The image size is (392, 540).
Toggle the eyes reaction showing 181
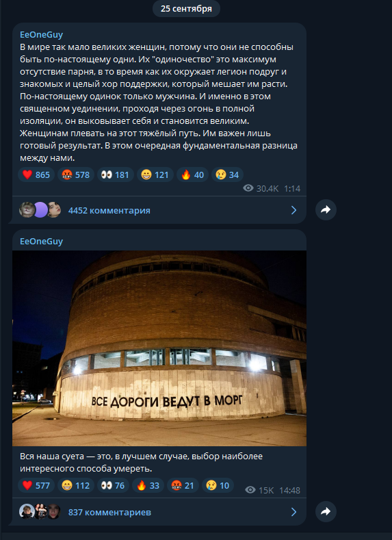[116, 175]
